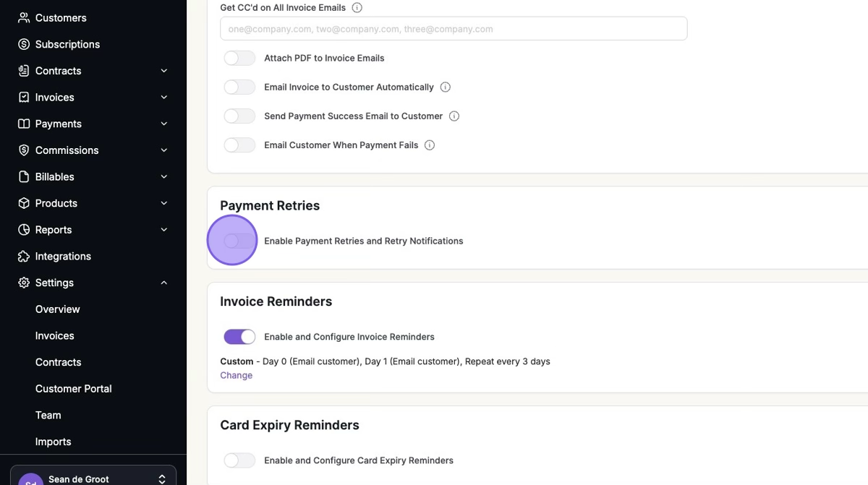
Task: Click info icon beside Email Invoice Automatically
Action: click(446, 87)
